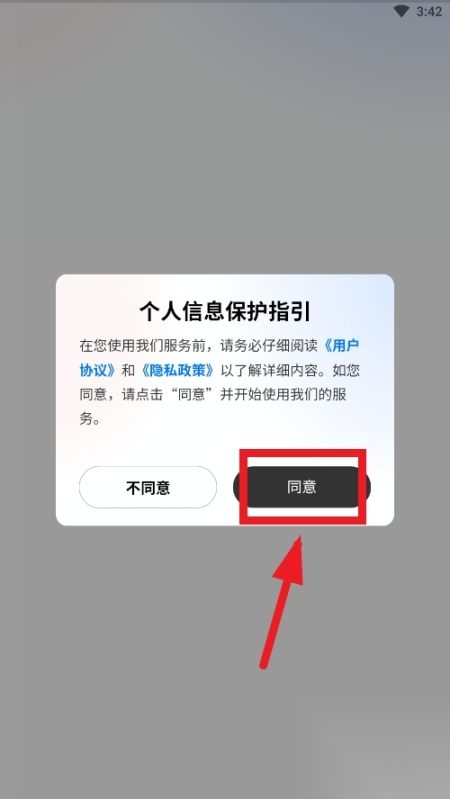This screenshot has width=450, height=799.
Task: Tap the 3:42 clock in status bar
Action: (429, 11)
